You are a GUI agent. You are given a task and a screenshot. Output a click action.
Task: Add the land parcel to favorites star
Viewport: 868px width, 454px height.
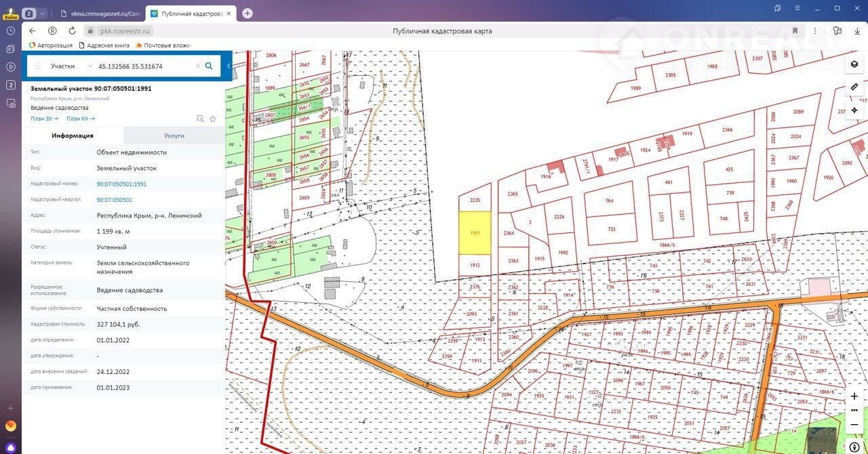tap(213, 119)
